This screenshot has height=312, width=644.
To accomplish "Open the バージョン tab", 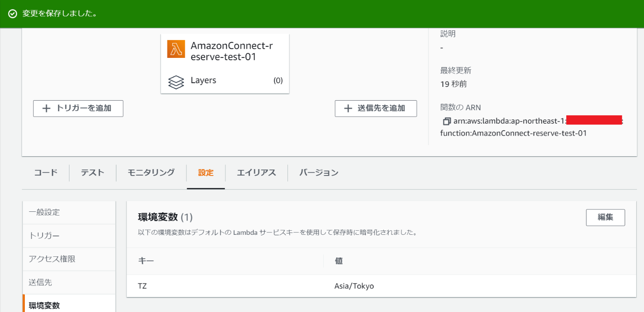I will pyautogui.click(x=319, y=173).
